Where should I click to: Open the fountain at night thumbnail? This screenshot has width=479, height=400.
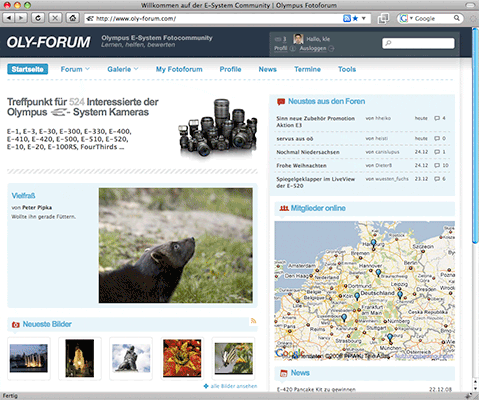(x=29, y=358)
